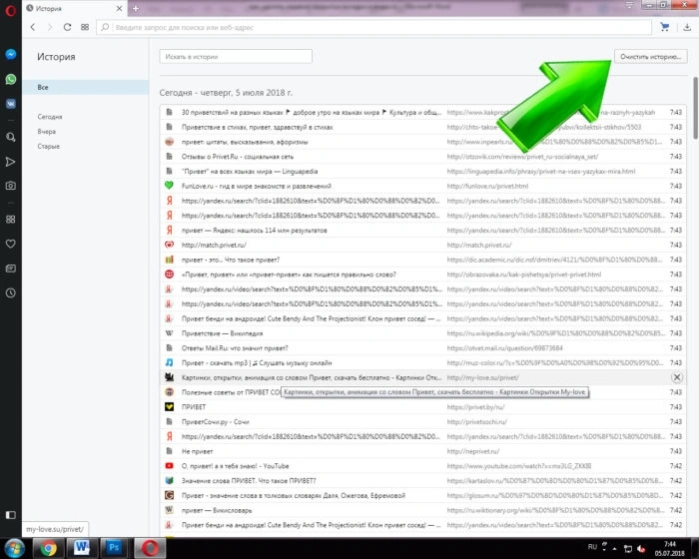Open Photoshop from the Windows taskbar
Viewport: 699px width, 559px height.
[114, 547]
